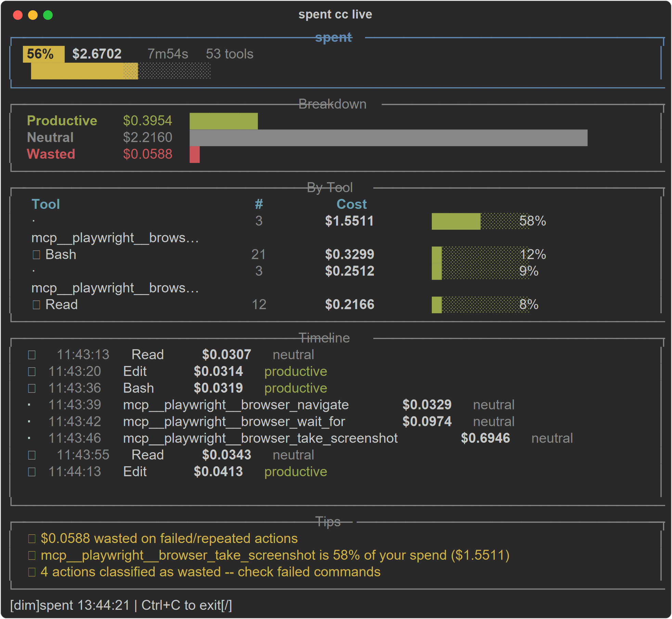This screenshot has height=619, width=672.
Task: Click the take_screenshot 58% spend tip
Action: (275, 555)
